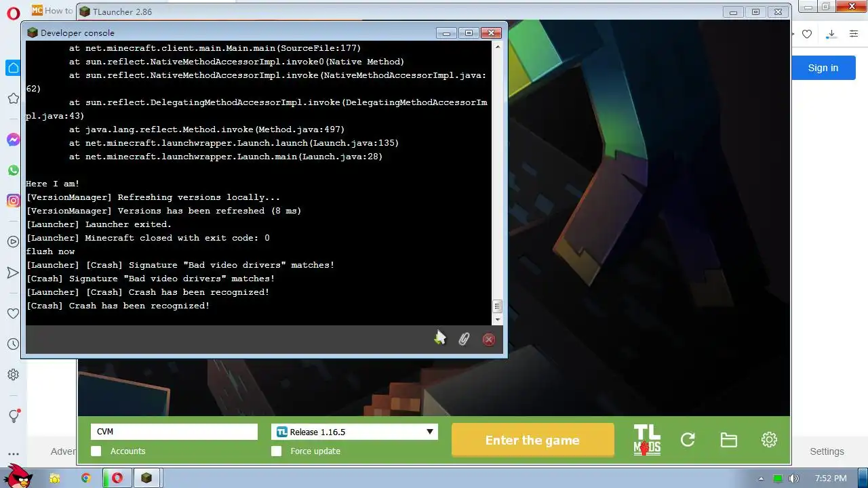Open Opera sidebar home icon
Image resolution: width=868 pixels, height=488 pixels.
click(13, 68)
